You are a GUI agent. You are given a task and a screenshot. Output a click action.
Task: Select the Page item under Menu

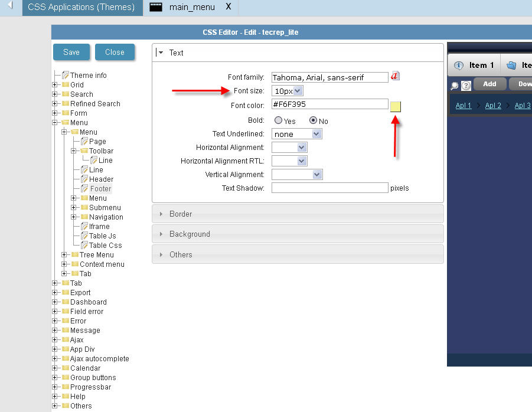coord(97,142)
